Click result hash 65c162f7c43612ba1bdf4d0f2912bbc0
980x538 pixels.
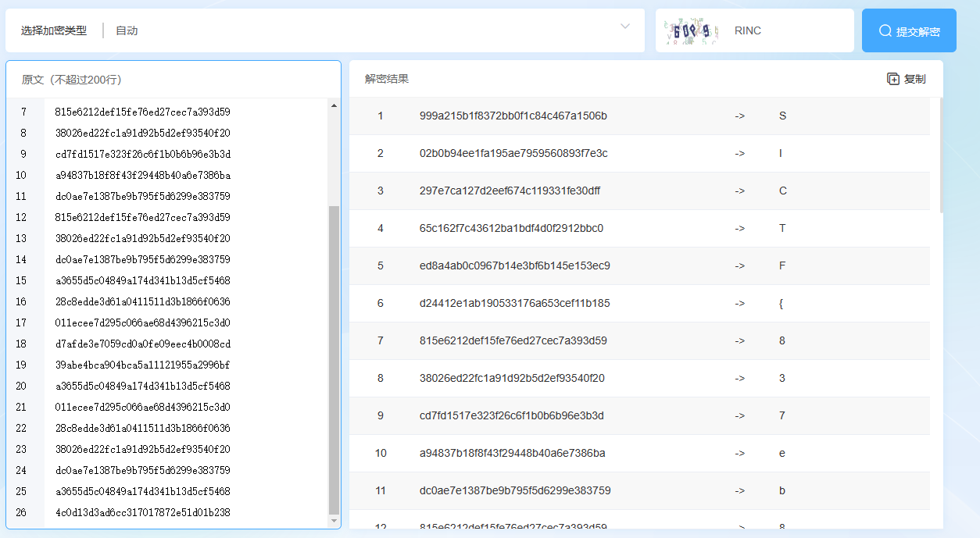512,228
